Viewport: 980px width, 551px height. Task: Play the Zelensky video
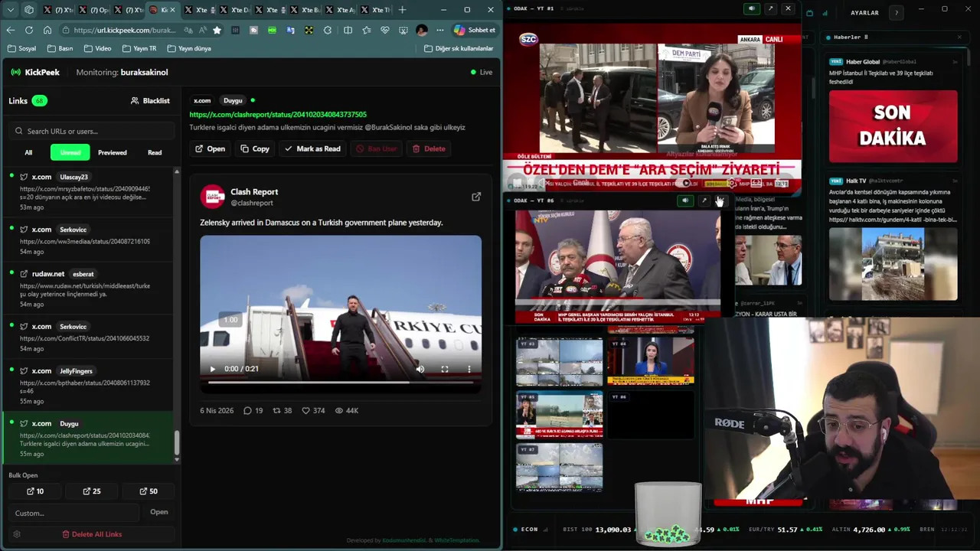tap(213, 369)
